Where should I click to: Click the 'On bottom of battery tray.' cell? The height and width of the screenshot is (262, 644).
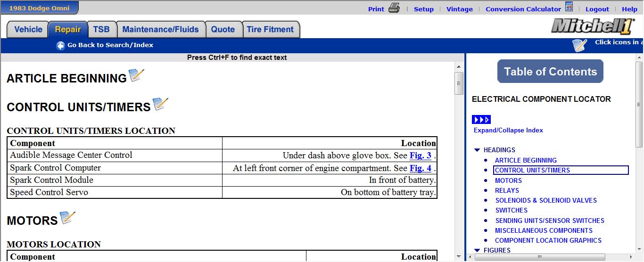(x=330, y=193)
